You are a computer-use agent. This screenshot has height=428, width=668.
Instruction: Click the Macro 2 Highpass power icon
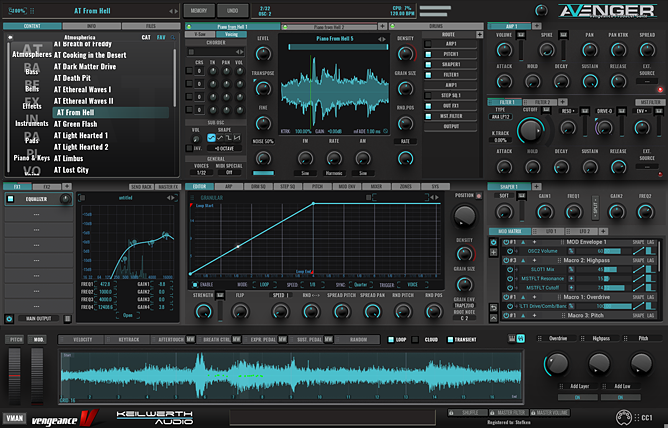506,260
